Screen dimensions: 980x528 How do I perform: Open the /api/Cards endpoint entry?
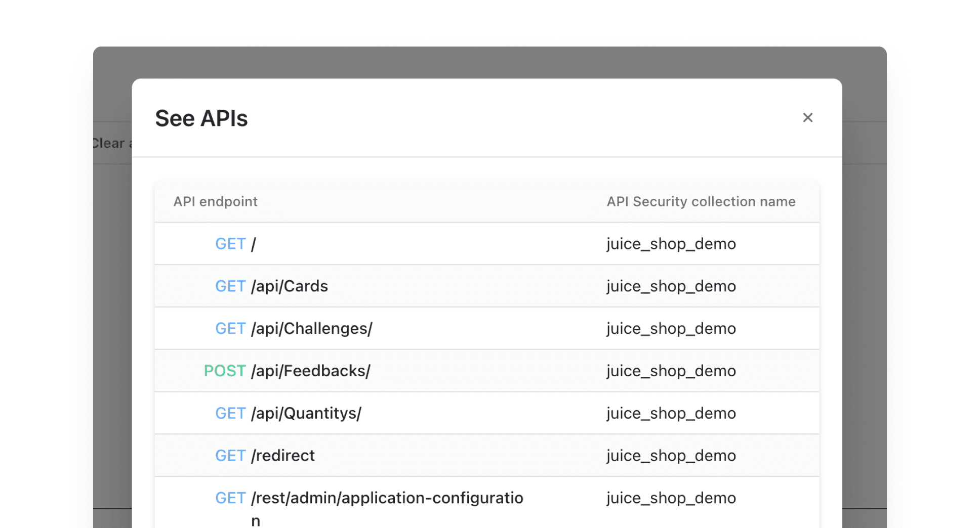click(x=290, y=286)
